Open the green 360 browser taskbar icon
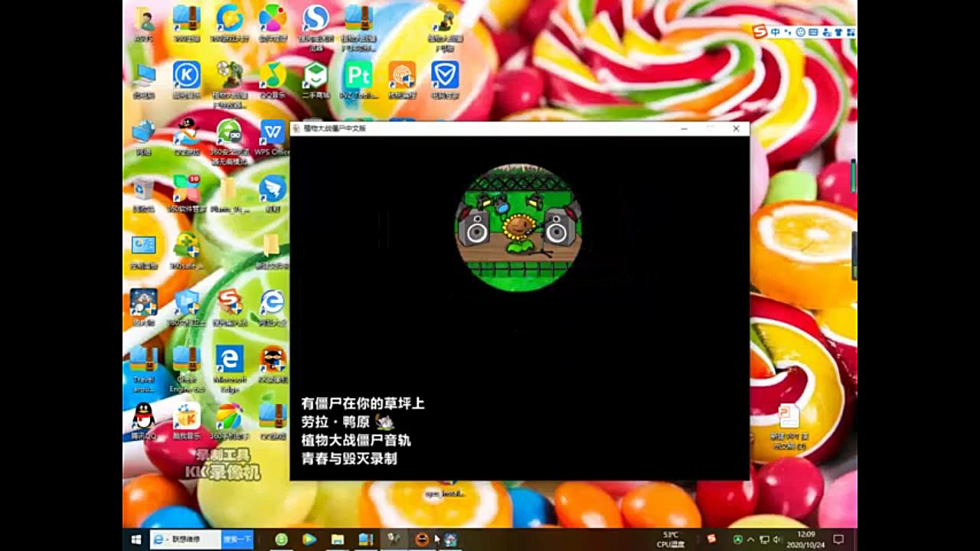Image resolution: width=980 pixels, height=551 pixels. pos(281,540)
